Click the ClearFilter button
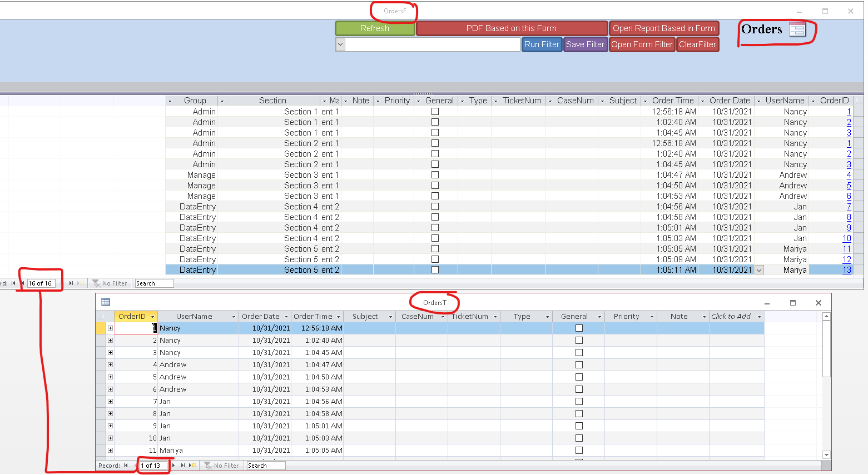The height and width of the screenshot is (475, 868). tap(698, 44)
